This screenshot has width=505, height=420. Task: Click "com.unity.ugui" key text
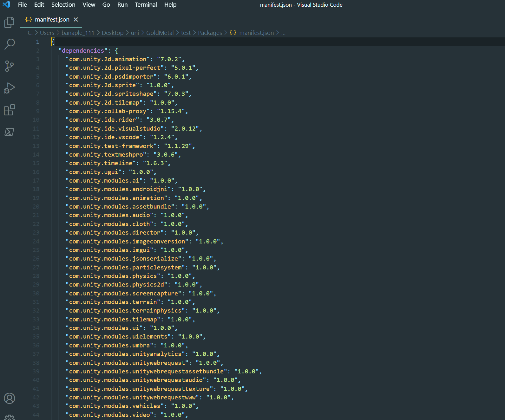tap(94, 172)
